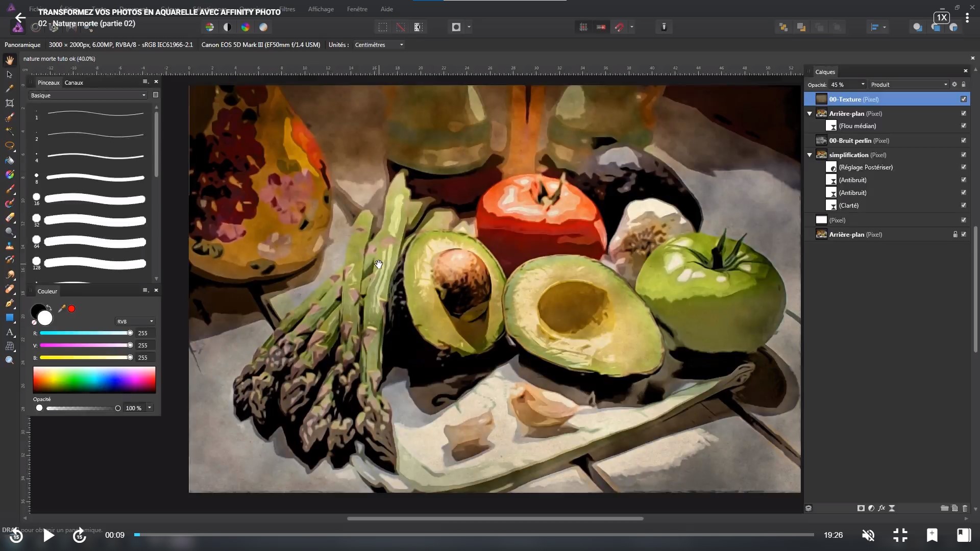The height and width of the screenshot is (551, 980).
Task: Unmute the video sound
Action: pyautogui.click(x=868, y=535)
